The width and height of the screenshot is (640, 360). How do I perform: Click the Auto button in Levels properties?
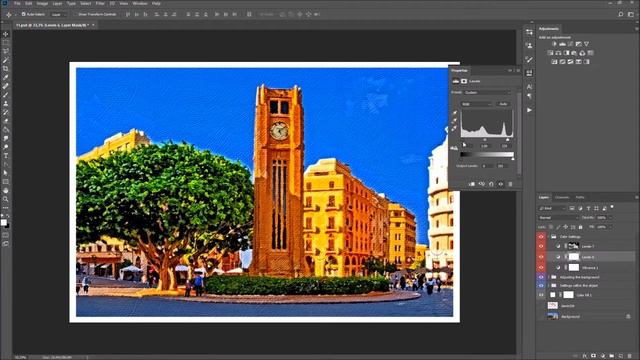point(503,104)
